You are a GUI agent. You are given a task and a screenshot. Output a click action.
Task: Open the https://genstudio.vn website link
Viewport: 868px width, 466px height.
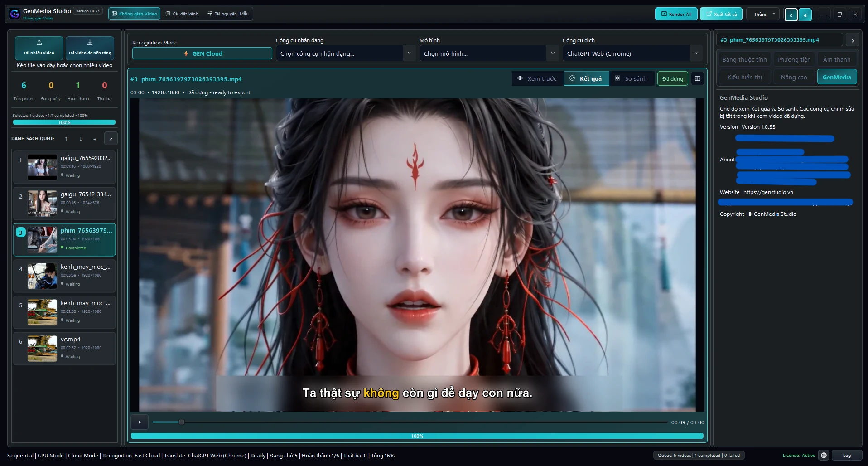(x=768, y=192)
